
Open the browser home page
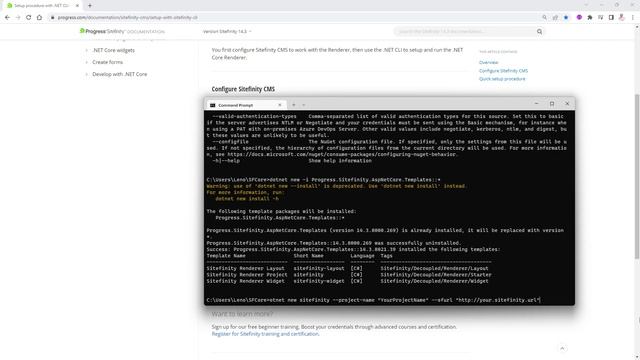pos(39,18)
